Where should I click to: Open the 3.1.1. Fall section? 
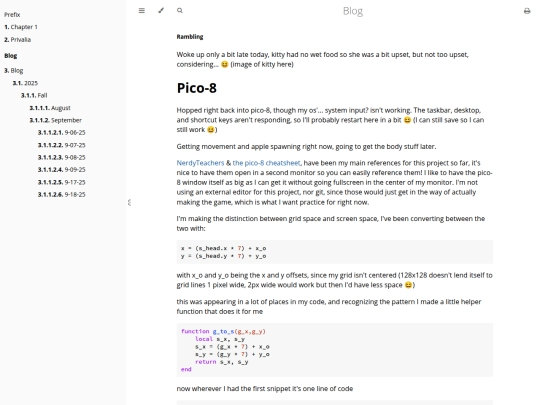[34, 95]
